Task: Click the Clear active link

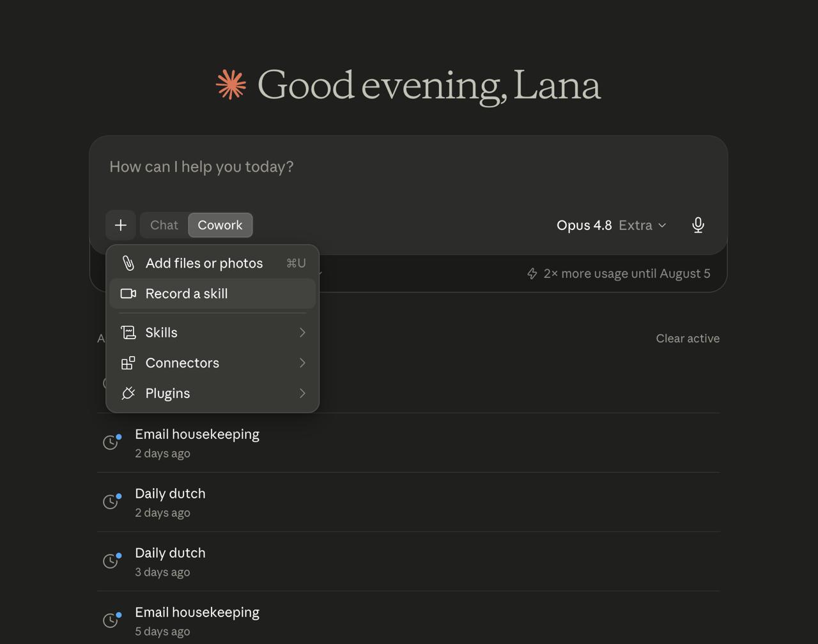Action: pyautogui.click(x=688, y=339)
